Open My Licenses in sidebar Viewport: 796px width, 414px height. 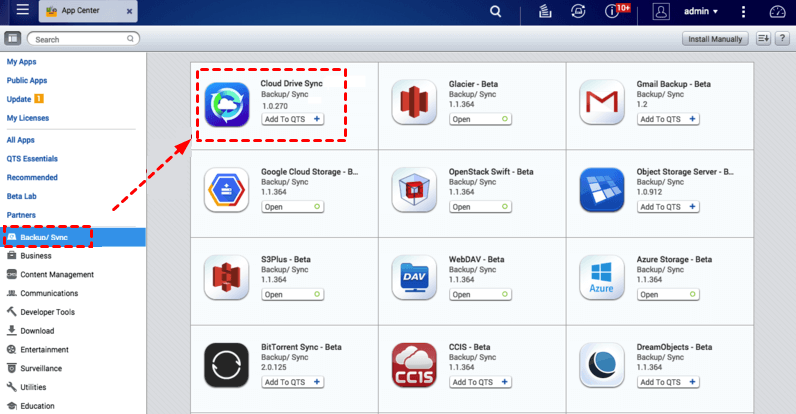[28, 118]
